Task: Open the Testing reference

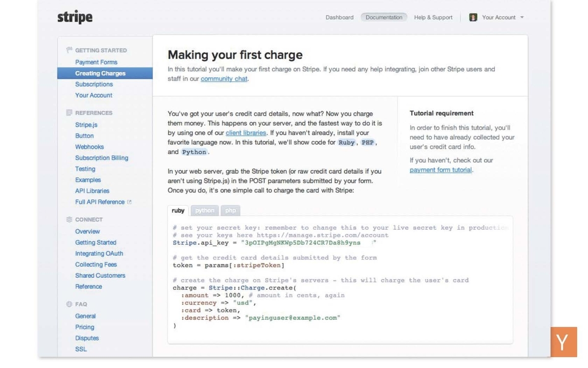Action: point(85,169)
